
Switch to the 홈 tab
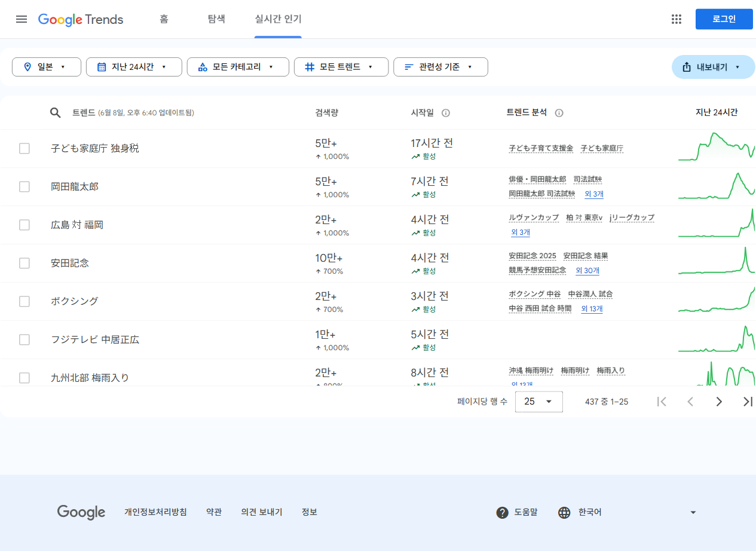coord(164,19)
